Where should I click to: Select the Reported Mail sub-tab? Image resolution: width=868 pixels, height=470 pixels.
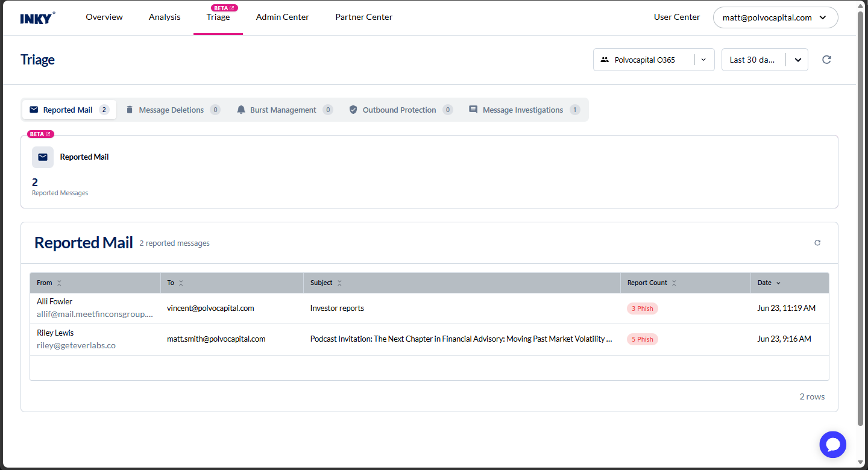click(x=69, y=110)
